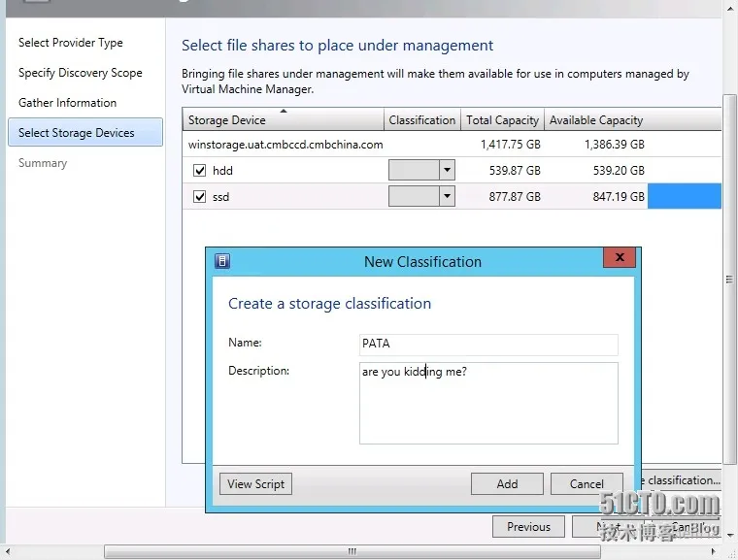
Task: Click the horizontal scrollbar right arrow
Action: pos(714,551)
